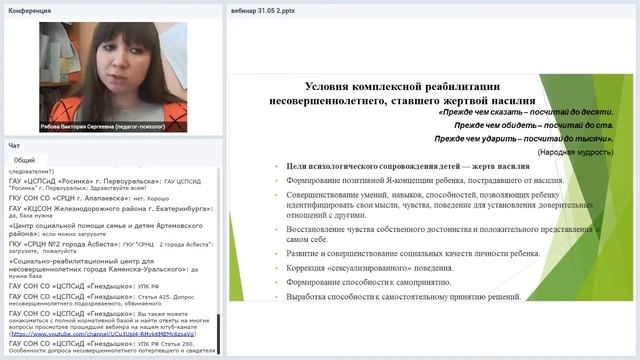Select the СРЦН №2 города Асбеста message
The image size is (640, 360).
click(x=111, y=247)
